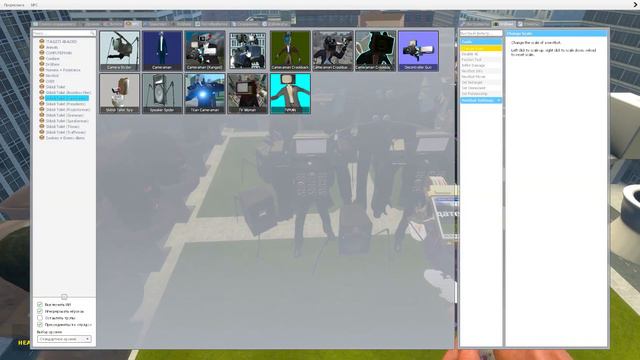The height and width of the screenshot is (360, 640).
Task: Spawn the Cameraman NPC with blue background
Action: point(162,51)
